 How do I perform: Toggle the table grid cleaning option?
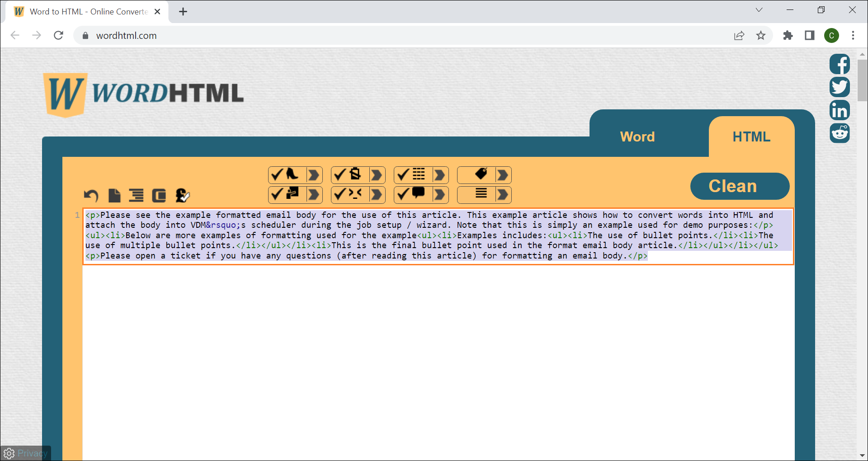point(413,175)
